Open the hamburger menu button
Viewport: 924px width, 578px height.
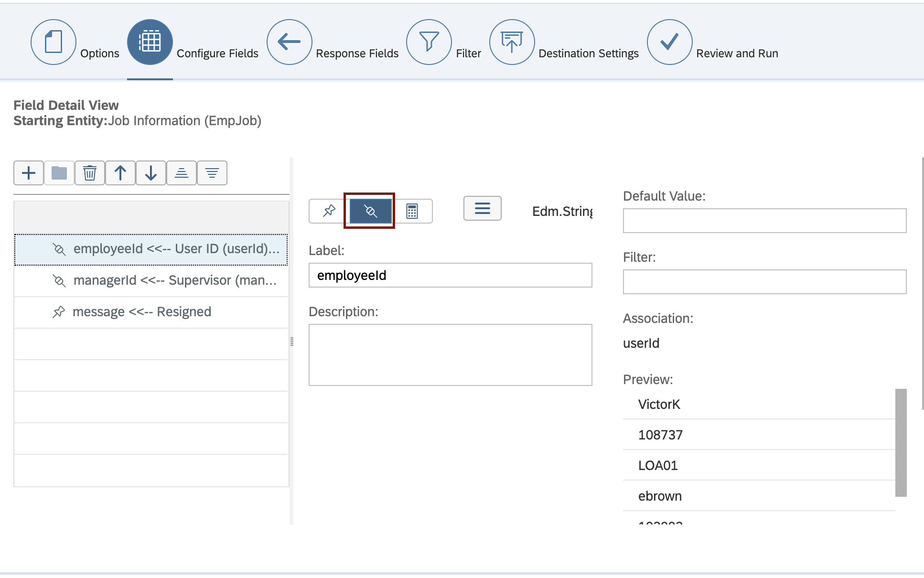pyautogui.click(x=482, y=208)
